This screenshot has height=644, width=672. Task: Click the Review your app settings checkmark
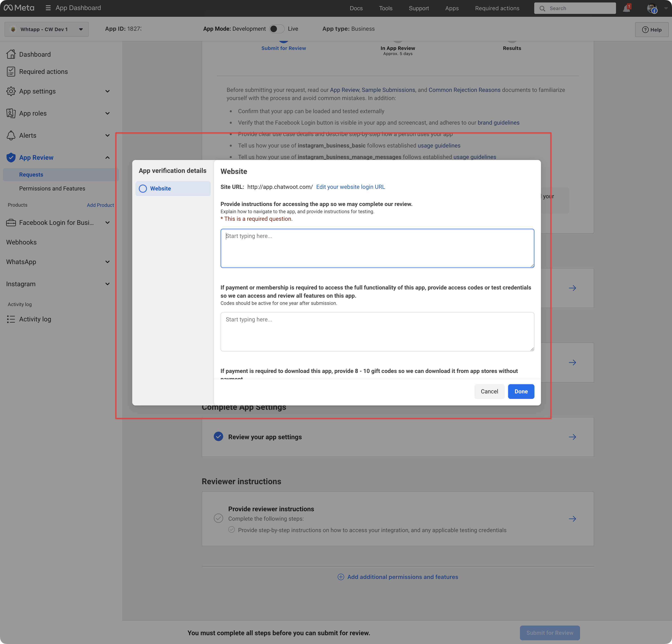218,437
